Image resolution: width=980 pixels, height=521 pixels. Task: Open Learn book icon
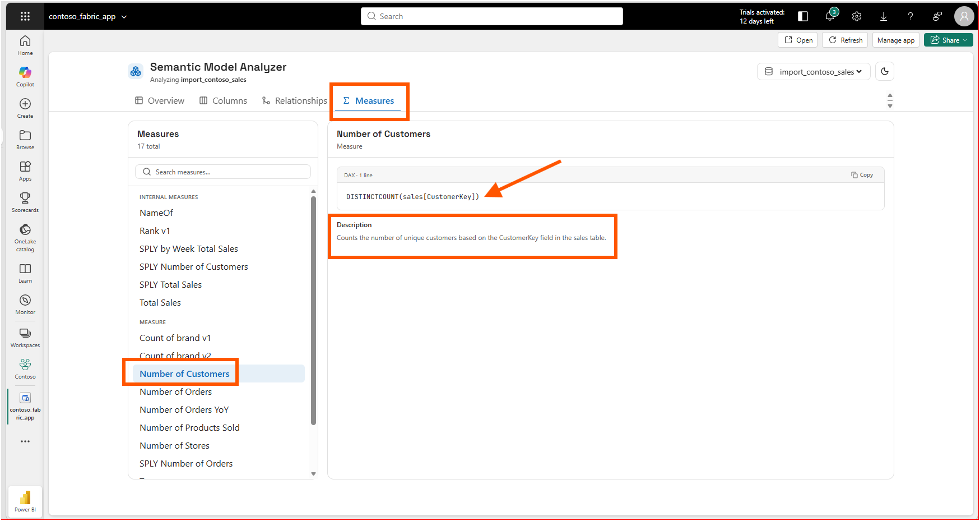point(25,269)
